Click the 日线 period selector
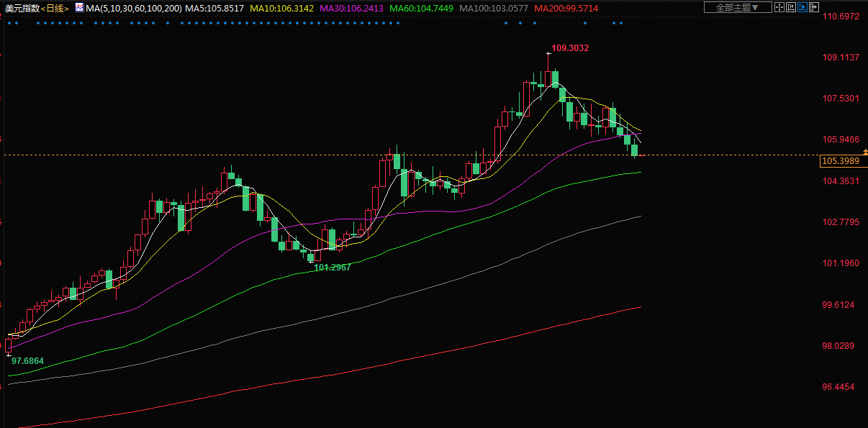 coord(55,9)
